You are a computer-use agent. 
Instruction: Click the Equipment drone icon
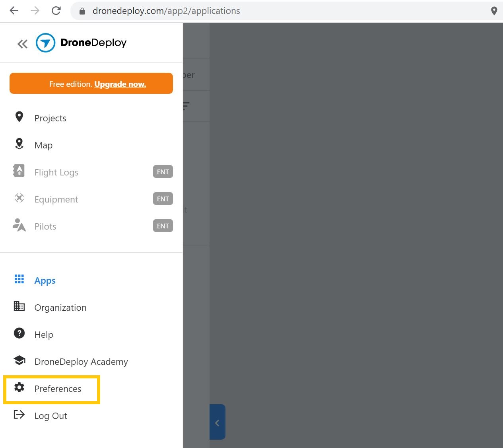(x=19, y=198)
